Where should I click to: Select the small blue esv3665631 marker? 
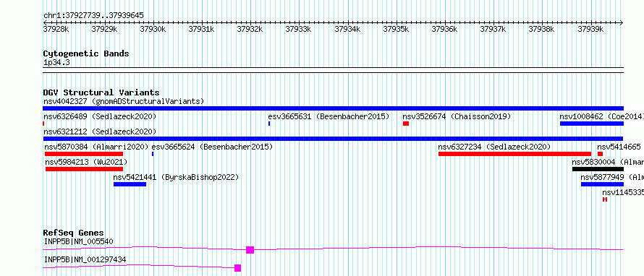[269, 124]
